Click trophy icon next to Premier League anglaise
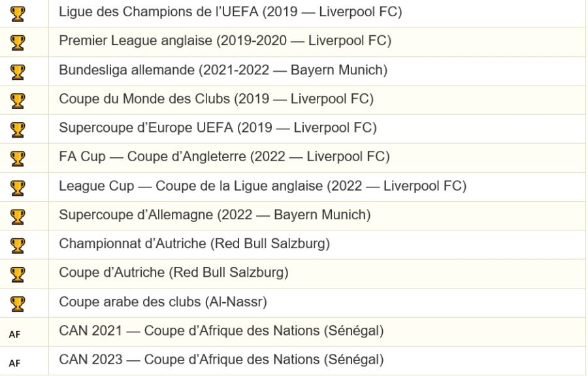 (18, 42)
